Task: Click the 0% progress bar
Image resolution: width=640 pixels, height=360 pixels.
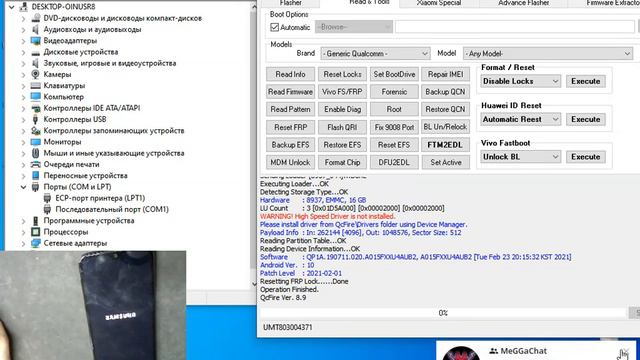Action: (443, 313)
